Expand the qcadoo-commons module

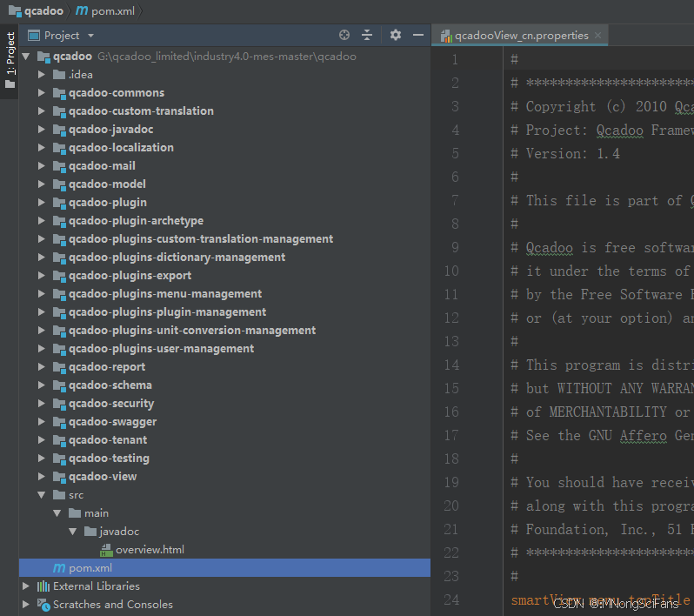(41, 92)
